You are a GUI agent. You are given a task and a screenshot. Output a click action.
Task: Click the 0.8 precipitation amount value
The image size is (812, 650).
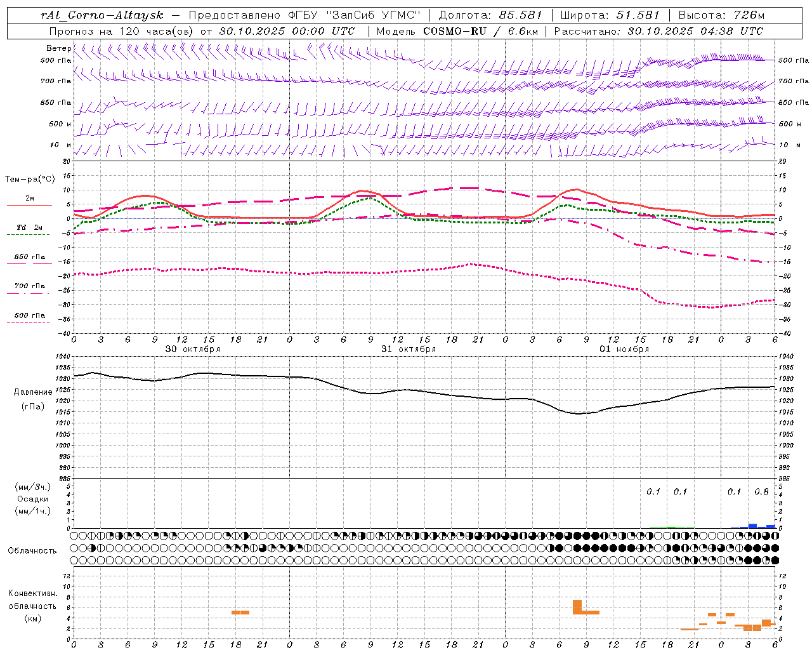coord(761,492)
